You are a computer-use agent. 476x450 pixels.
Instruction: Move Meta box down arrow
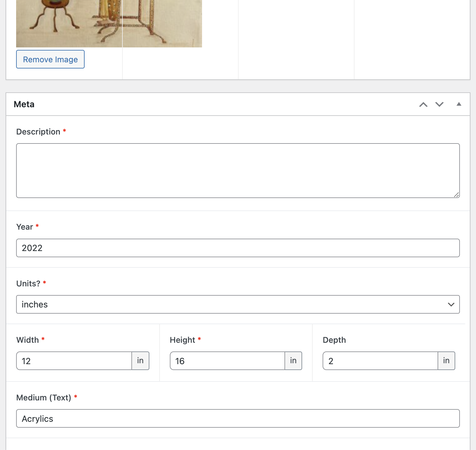click(439, 104)
